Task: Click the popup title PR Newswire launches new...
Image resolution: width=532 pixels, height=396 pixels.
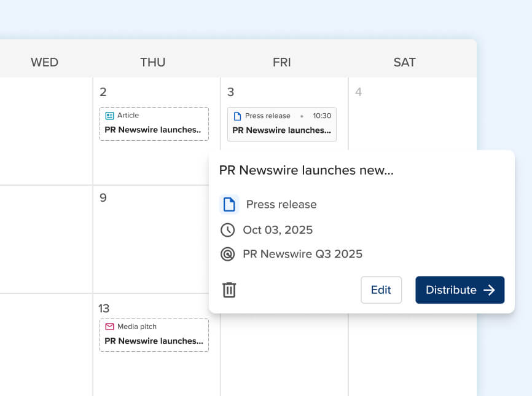Action: 307,170
